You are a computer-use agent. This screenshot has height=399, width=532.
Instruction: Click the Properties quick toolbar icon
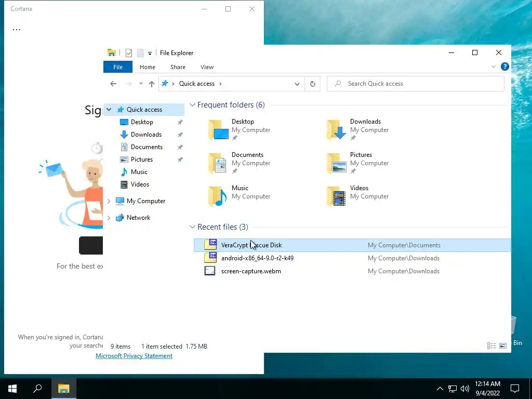point(129,53)
